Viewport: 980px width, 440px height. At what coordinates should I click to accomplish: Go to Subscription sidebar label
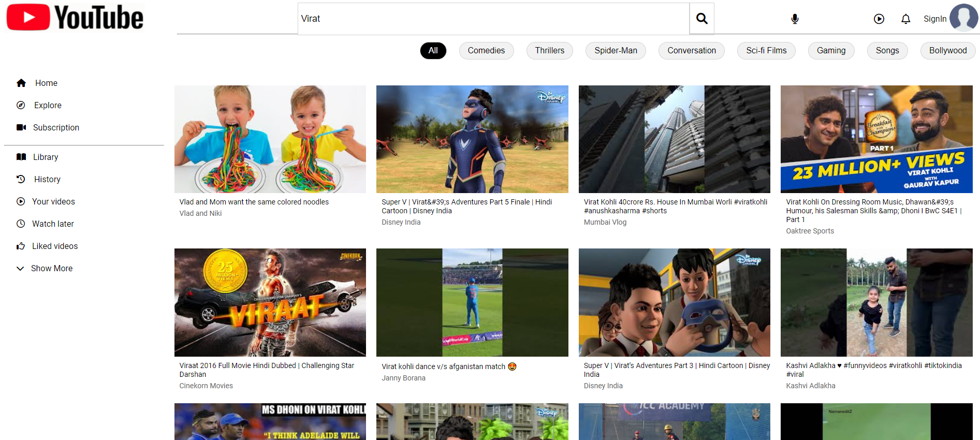point(56,127)
